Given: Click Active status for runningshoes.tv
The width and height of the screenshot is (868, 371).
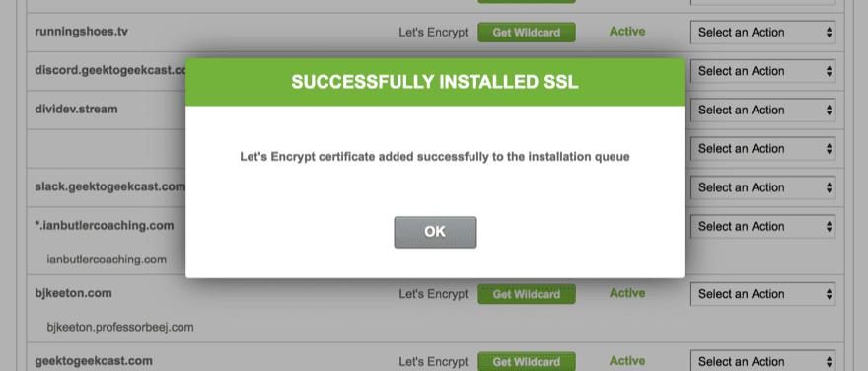Looking at the screenshot, I should (x=627, y=32).
